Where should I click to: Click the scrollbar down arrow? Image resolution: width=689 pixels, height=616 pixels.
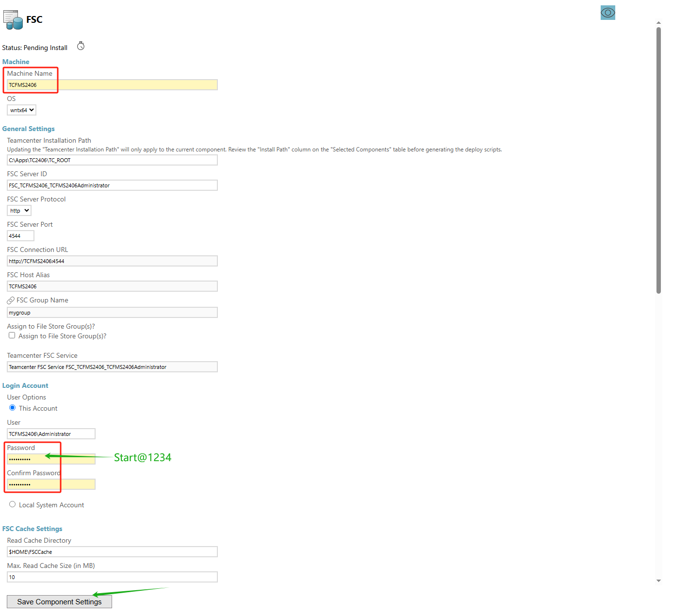pos(658,581)
